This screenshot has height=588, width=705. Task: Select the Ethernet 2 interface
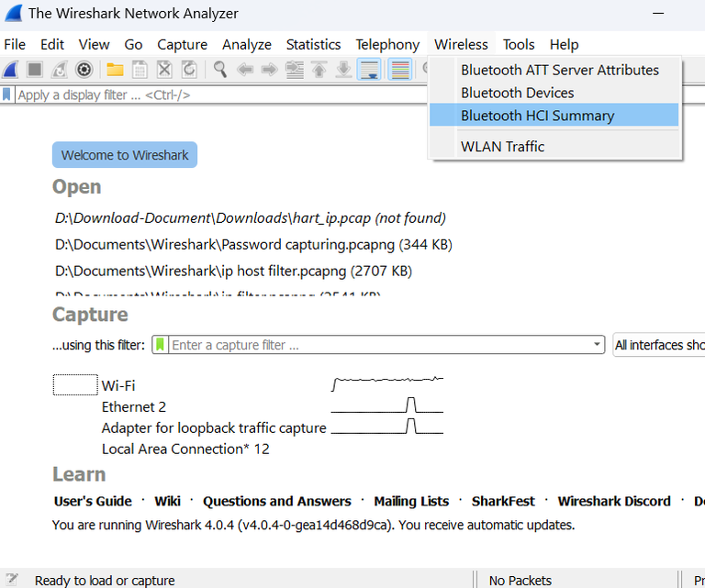[133, 406]
